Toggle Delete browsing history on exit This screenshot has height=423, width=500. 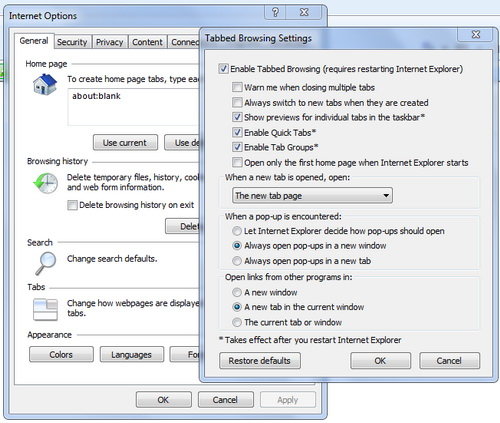(72, 205)
